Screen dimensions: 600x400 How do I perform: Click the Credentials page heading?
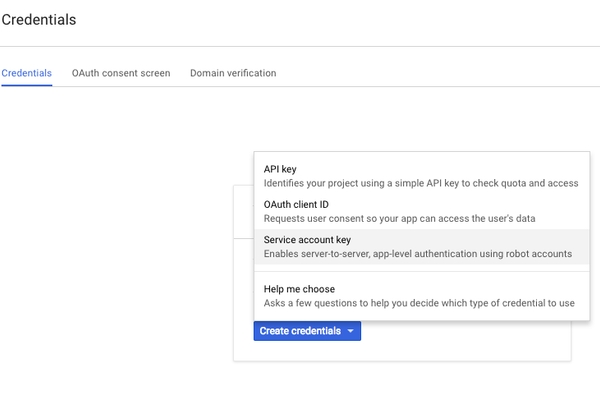point(39,19)
